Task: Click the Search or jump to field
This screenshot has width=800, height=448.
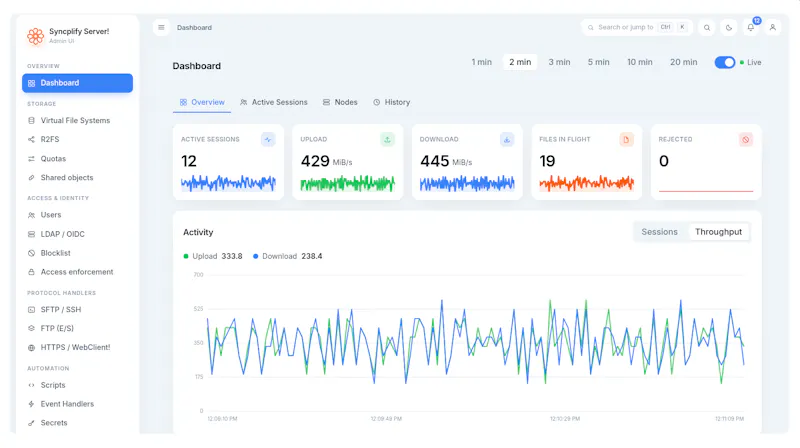Action: (637, 28)
